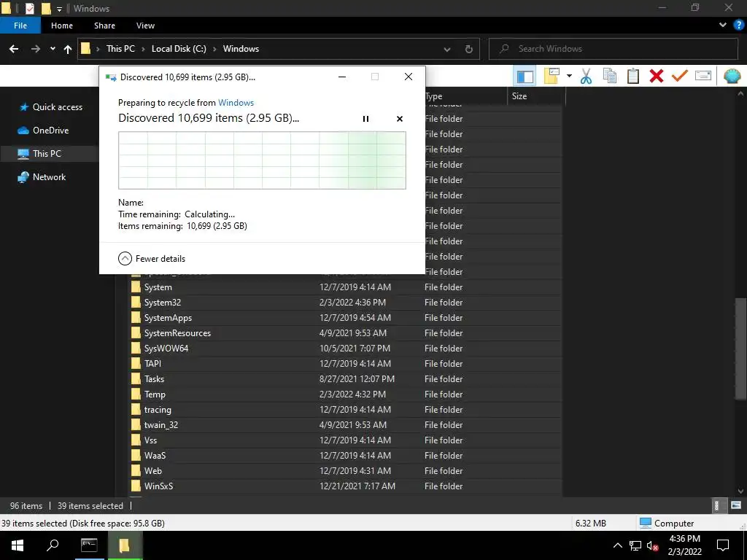Cancel the recycle operation with X

point(399,119)
